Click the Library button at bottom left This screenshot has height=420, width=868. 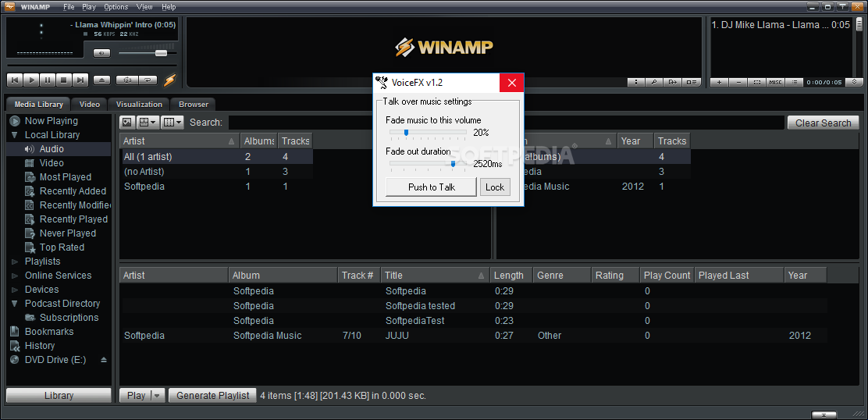point(58,396)
